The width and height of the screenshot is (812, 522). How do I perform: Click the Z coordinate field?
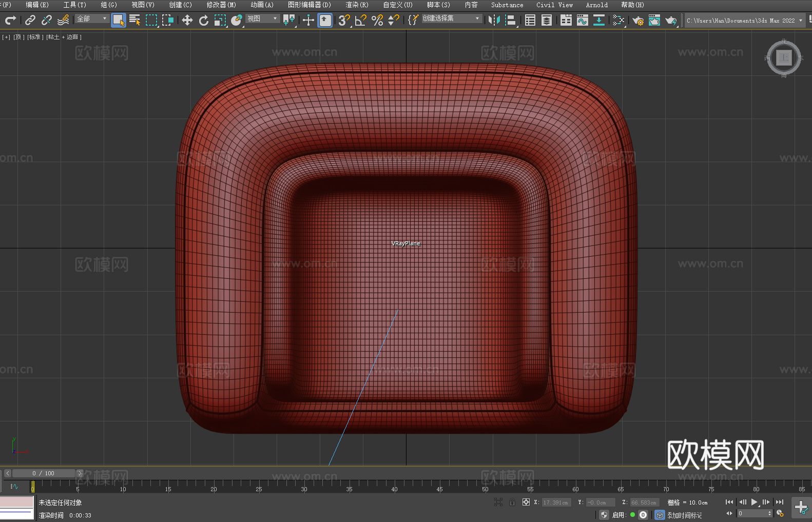(x=644, y=502)
